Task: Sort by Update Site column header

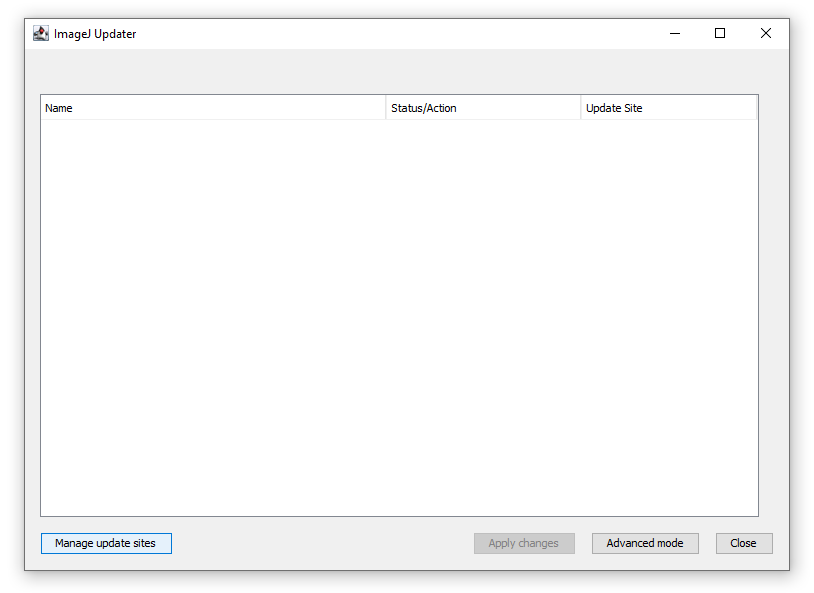Action: pyautogui.click(x=669, y=108)
